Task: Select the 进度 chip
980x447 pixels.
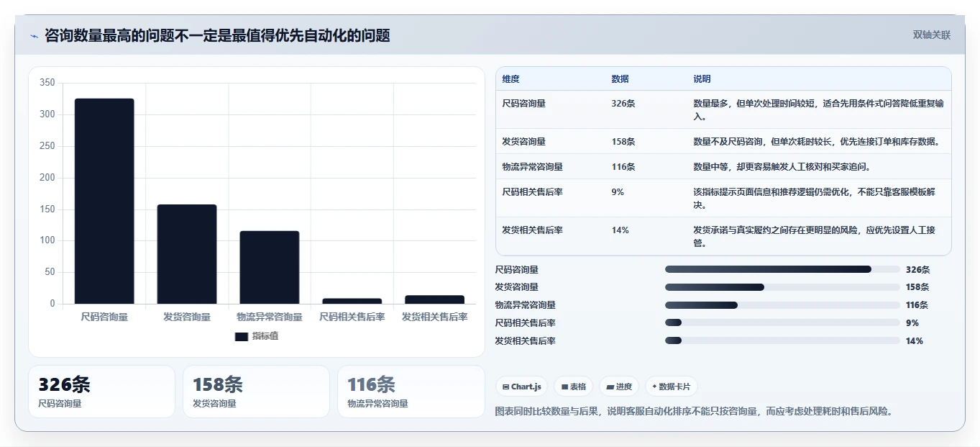Action: (x=619, y=387)
